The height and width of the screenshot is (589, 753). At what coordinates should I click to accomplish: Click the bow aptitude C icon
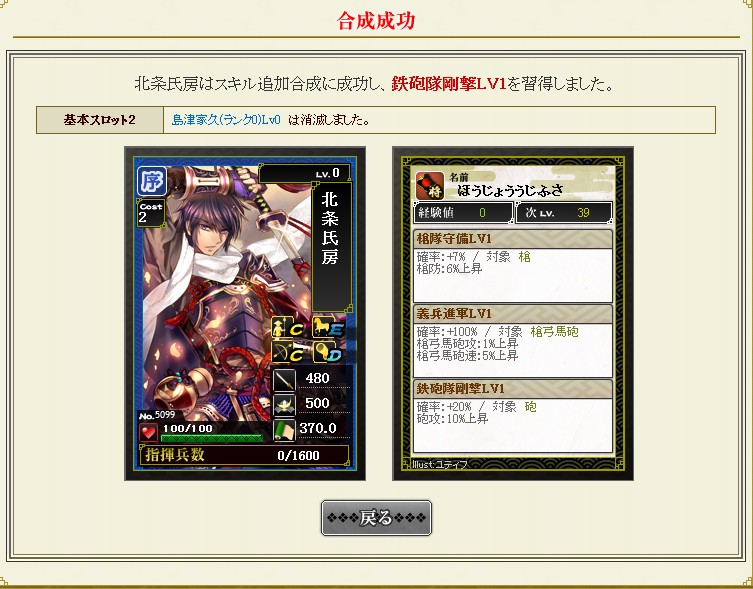click(x=288, y=353)
